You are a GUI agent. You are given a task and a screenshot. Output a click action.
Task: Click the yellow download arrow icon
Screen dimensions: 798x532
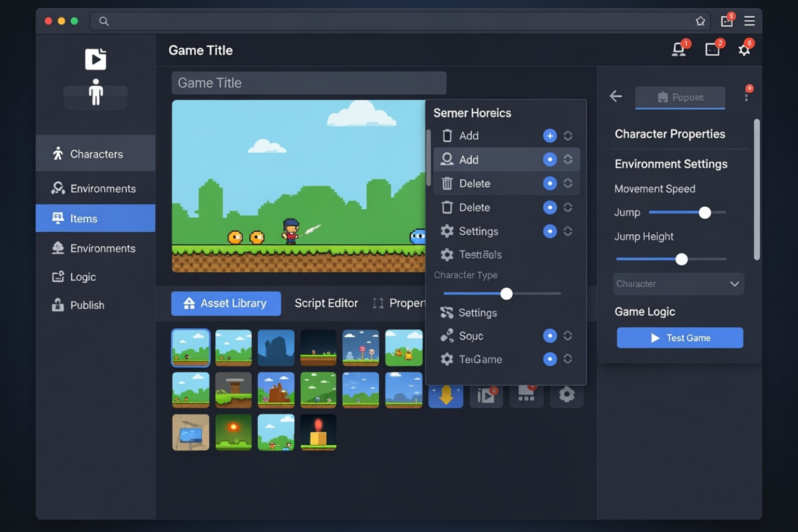coord(446,396)
